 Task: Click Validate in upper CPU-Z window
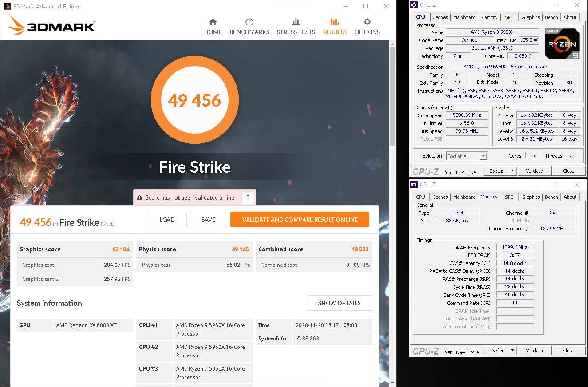[x=534, y=171]
